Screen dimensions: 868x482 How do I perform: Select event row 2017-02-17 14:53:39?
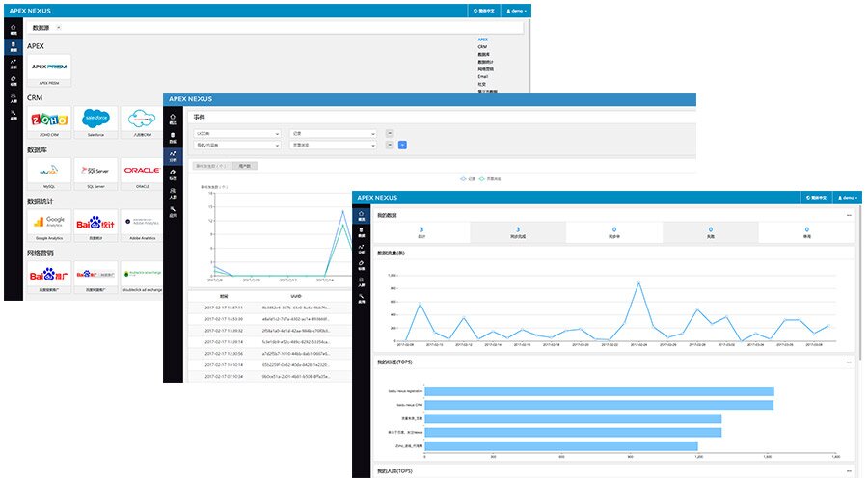270,319
